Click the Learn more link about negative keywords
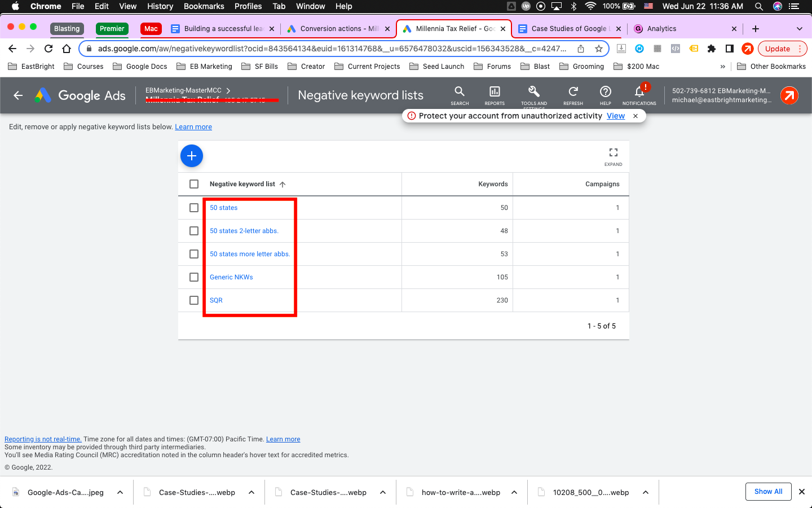This screenshot has height=508, width=812. 193,126
